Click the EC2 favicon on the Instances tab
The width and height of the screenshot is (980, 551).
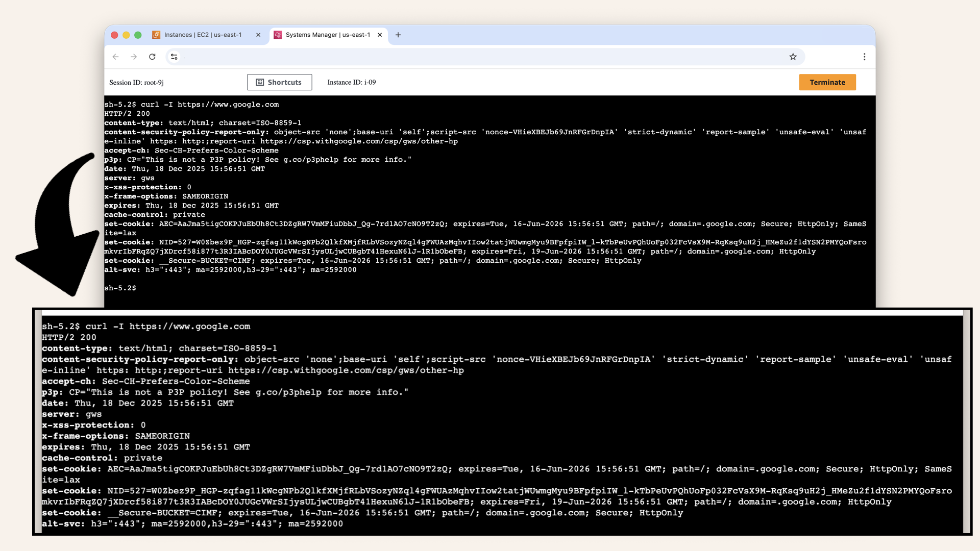click(155, 35)
